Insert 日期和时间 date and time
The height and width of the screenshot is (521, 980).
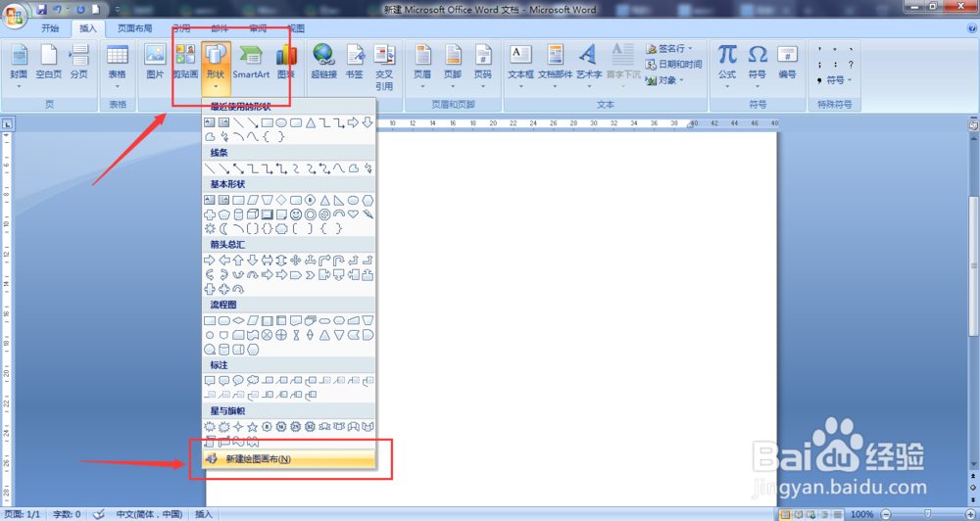point(674,65)
